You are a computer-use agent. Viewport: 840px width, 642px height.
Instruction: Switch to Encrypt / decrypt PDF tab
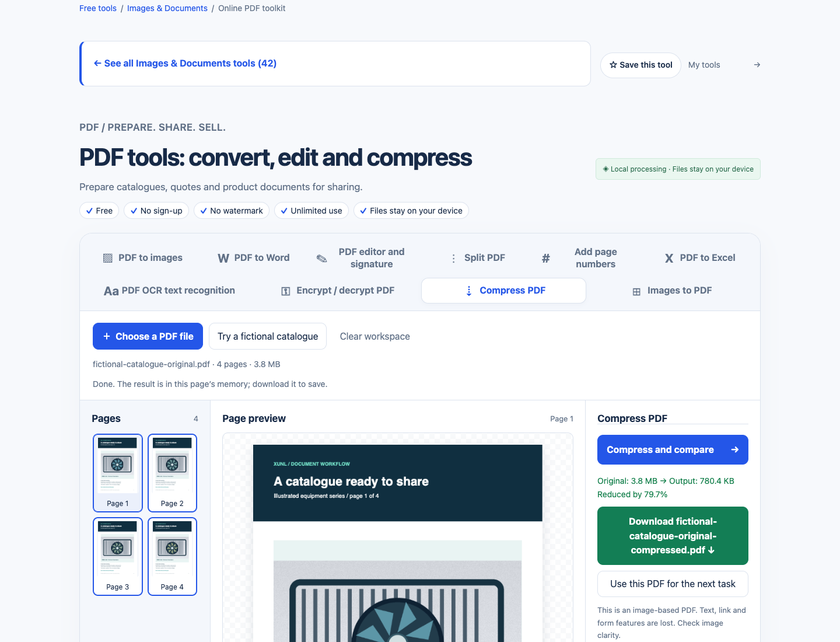338,291
